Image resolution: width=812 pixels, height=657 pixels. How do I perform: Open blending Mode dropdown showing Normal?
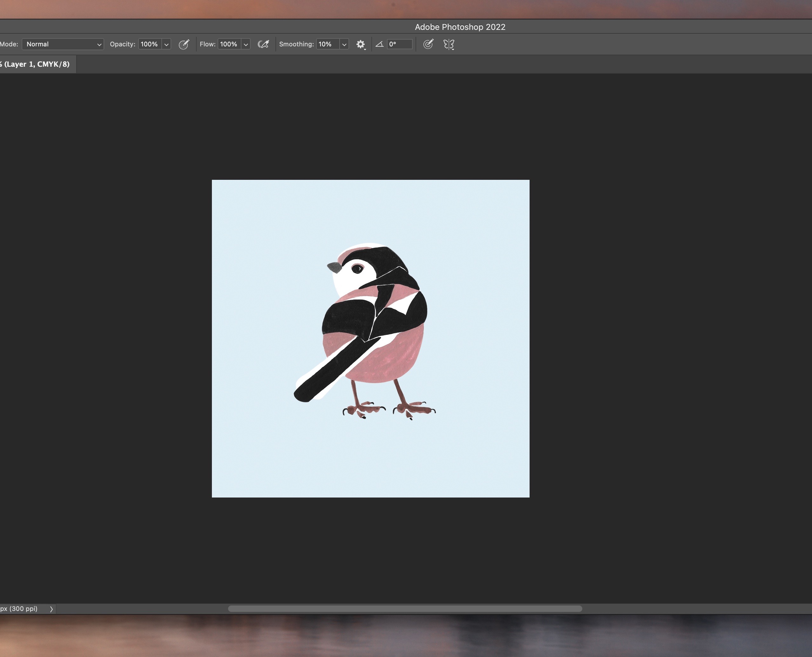pos(63,44)
